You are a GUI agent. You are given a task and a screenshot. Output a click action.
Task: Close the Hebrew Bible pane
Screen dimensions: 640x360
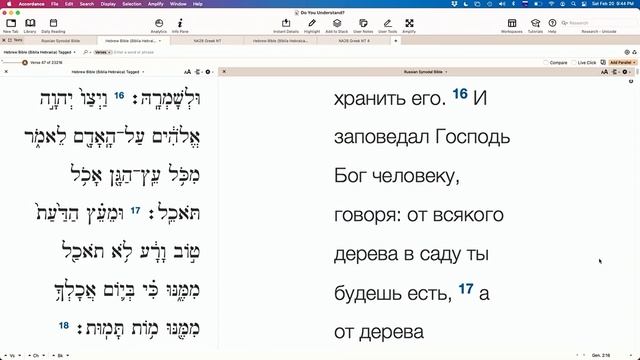pos(6,72)
